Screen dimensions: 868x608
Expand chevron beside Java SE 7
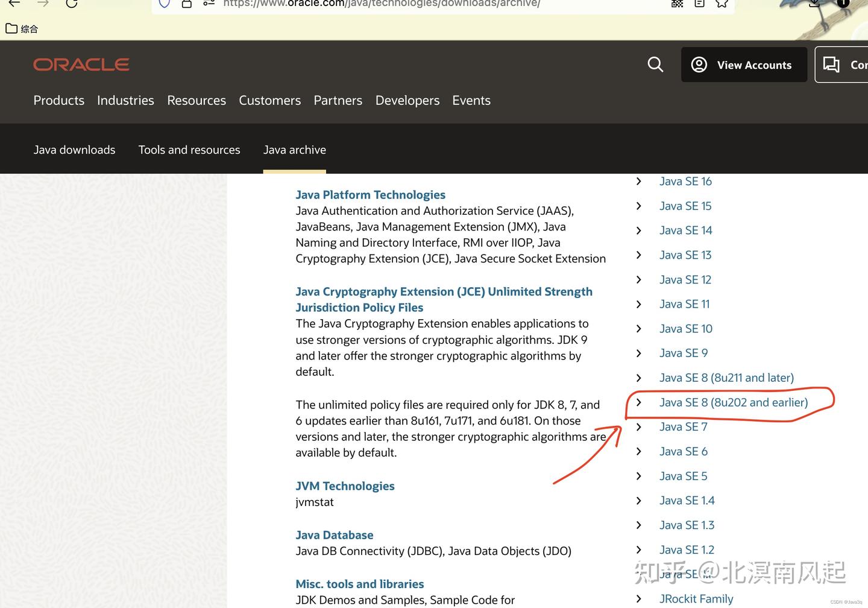pyautogui.click(x=639, y=427)
